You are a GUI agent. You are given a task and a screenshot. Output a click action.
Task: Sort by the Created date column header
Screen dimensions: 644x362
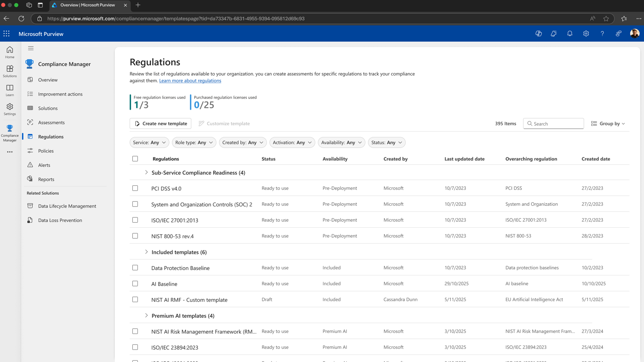(596, 159)
